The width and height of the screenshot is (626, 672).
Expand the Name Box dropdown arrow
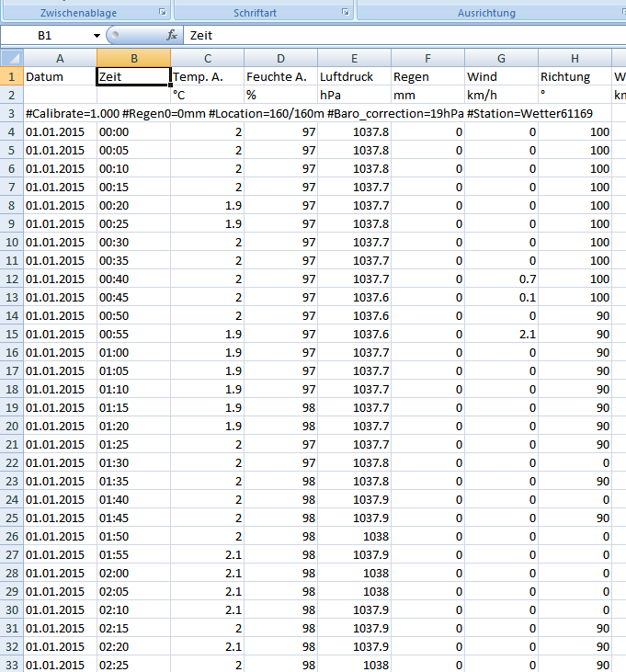(x=97, y=35)
